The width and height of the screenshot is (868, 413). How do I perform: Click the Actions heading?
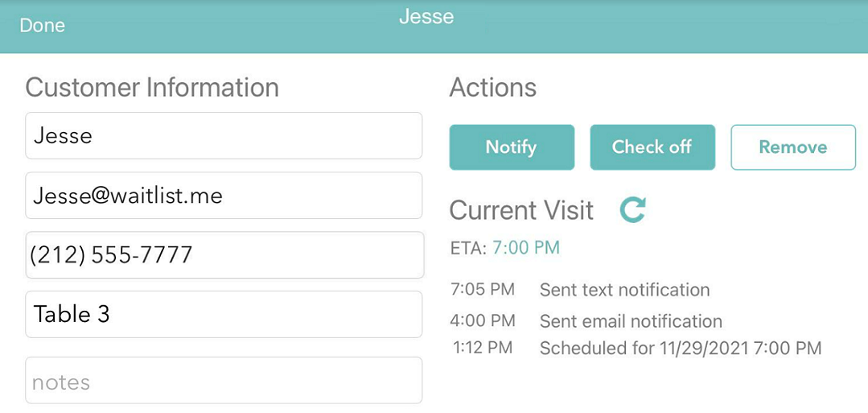click(492, 88)
